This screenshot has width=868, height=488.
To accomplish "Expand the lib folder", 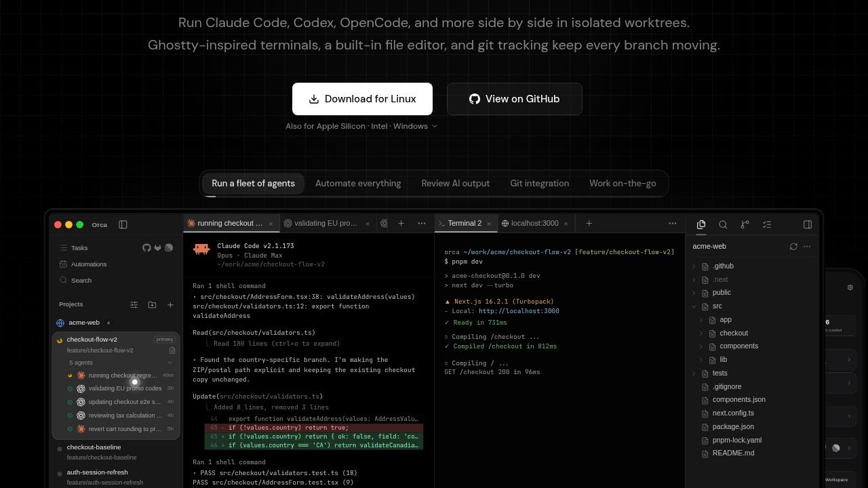I will pos(753,360).
